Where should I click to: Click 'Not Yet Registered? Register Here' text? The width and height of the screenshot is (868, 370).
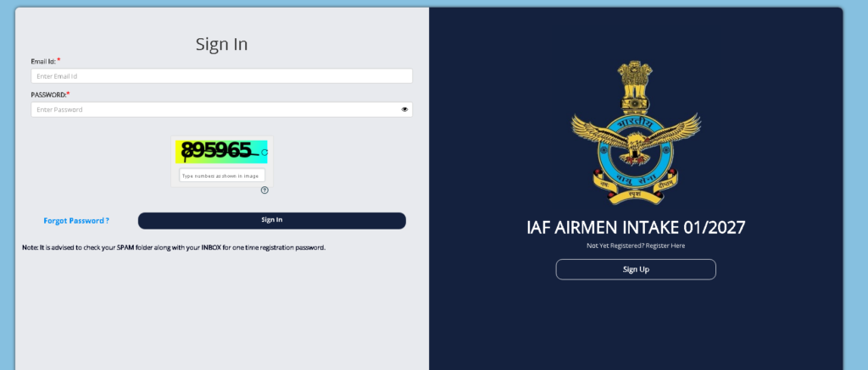[x=636, y=246]
